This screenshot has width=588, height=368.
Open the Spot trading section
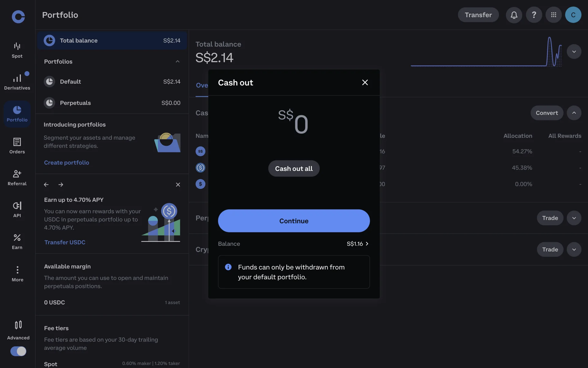17,50
